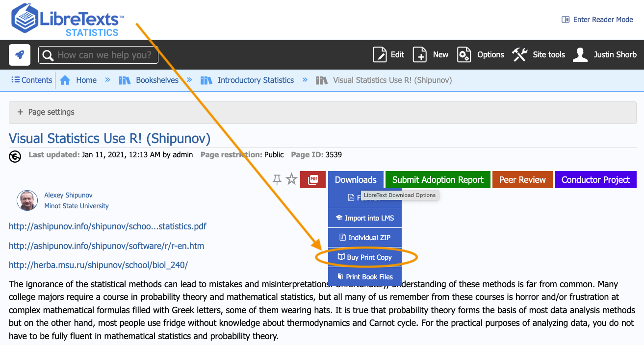
Task: Enter Reader Mode
Action: [x=597, y=20]
